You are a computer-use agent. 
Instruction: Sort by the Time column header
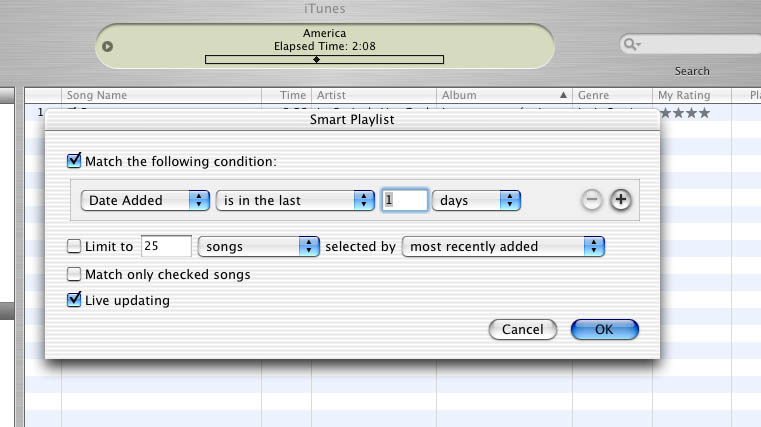click(286, 95)
